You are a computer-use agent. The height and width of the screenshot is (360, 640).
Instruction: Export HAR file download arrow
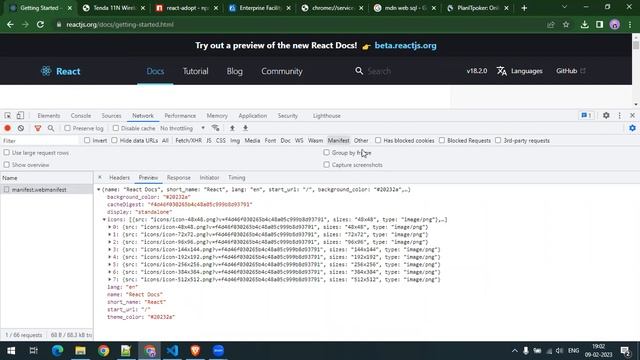tap(245, 128)
